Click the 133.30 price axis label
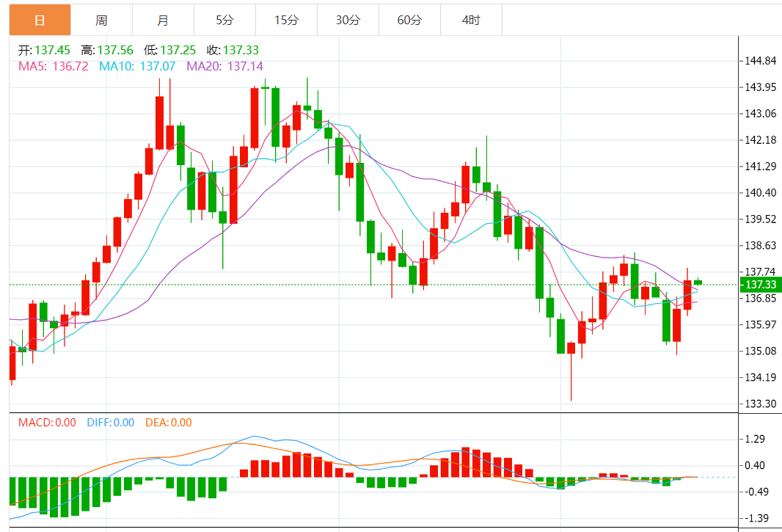782x532 pixels. pos(761,404)
